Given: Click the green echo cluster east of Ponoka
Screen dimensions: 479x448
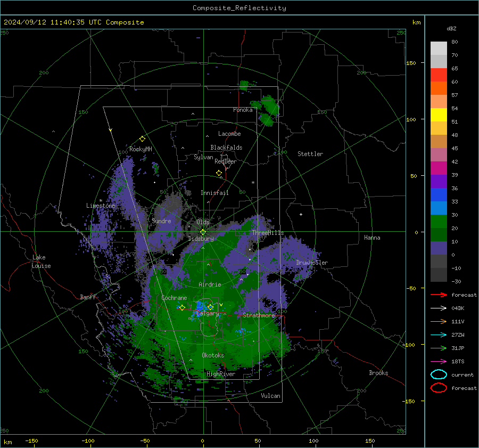Looking at the screenshot, I should pos(266,110).
